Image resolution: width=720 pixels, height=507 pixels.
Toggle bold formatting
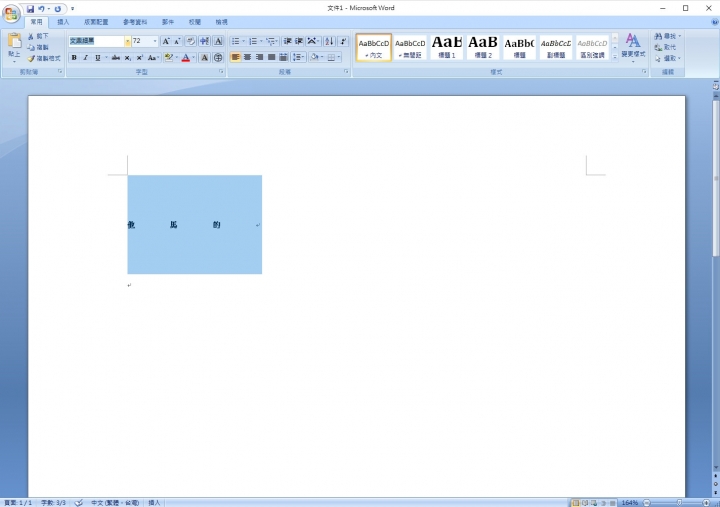click(x=74, y=57)
